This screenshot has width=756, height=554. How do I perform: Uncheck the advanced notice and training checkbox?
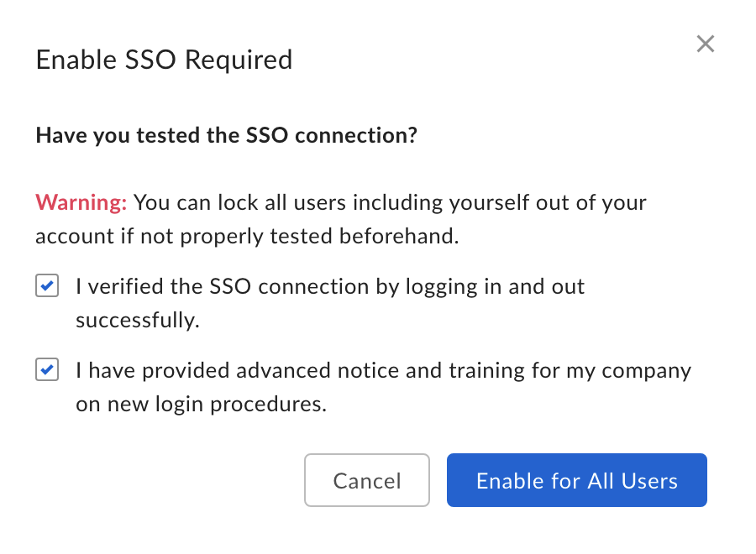[47, 369]
